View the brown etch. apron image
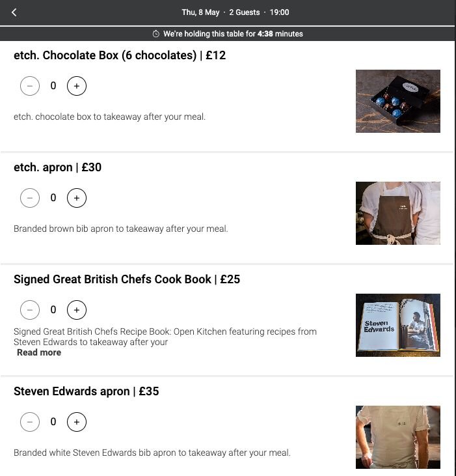 pyautogui.click(x=398, y=213)
